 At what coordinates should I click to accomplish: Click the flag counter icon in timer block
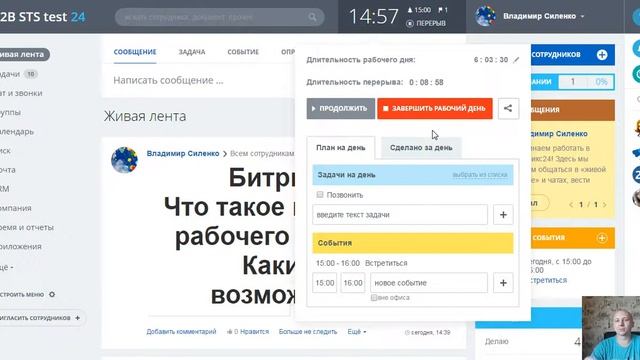point(443,10)
